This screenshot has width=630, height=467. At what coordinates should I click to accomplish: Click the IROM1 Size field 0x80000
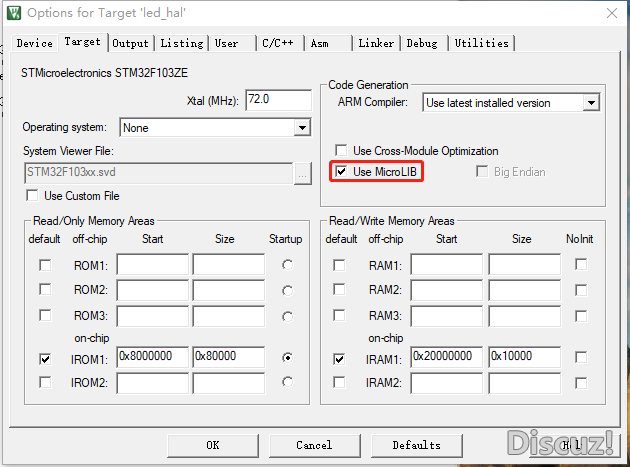pos(229,357)
